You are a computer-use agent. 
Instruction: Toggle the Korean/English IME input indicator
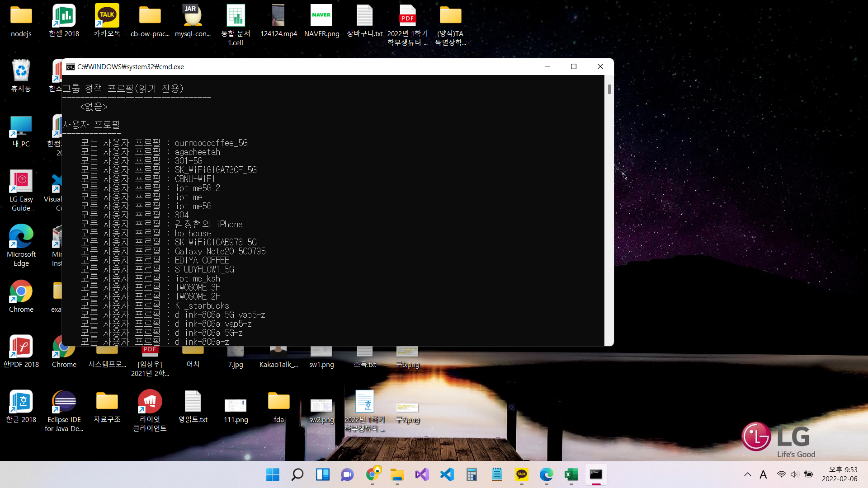click(763, 474)
